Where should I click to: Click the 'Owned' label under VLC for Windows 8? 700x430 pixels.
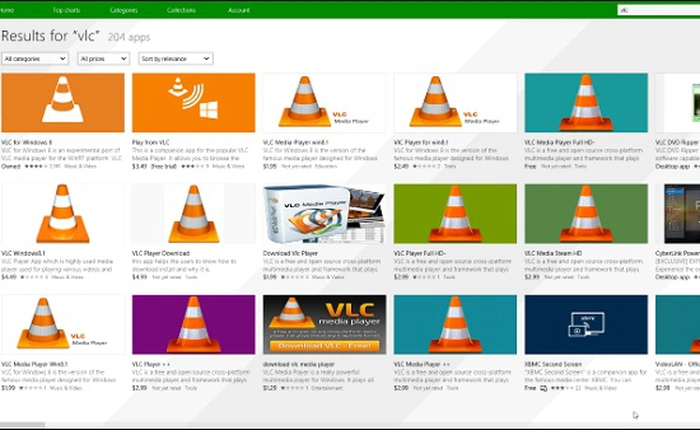tap(11, 166)
